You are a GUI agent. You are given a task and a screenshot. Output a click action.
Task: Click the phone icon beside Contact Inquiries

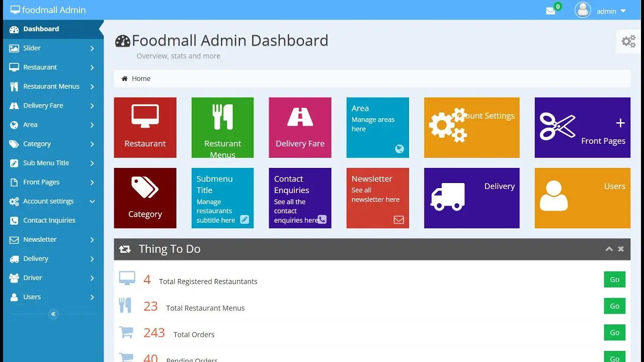point(14,220)
